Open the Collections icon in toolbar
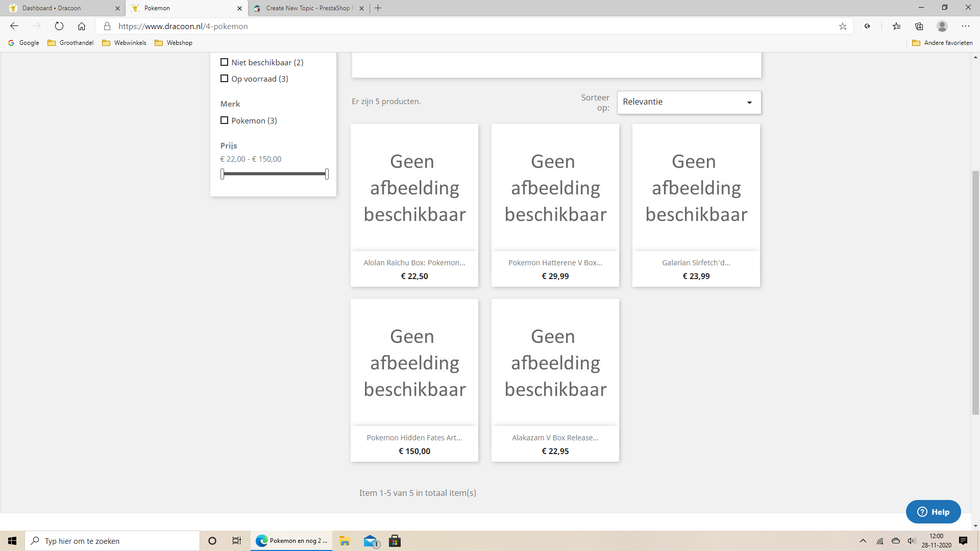 919,26
